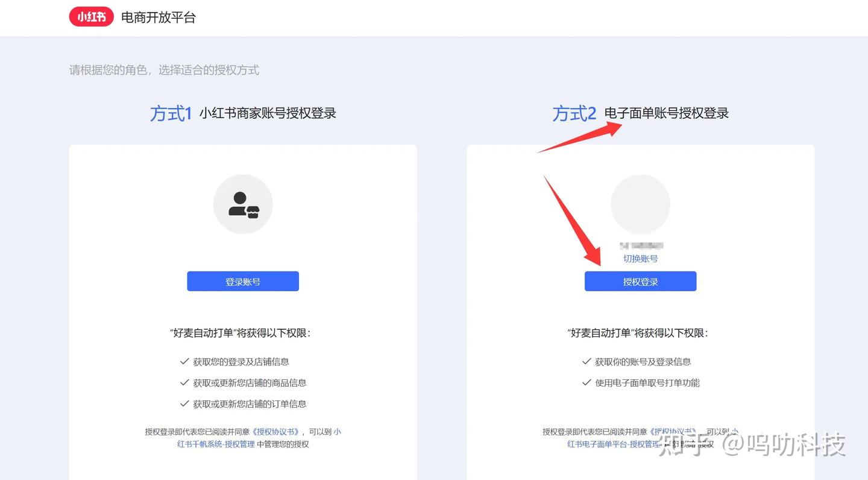The height and width of the screenshot is (480, 868).
Task: Click the blank account avatar in 方式2
Action: point(641,204)
